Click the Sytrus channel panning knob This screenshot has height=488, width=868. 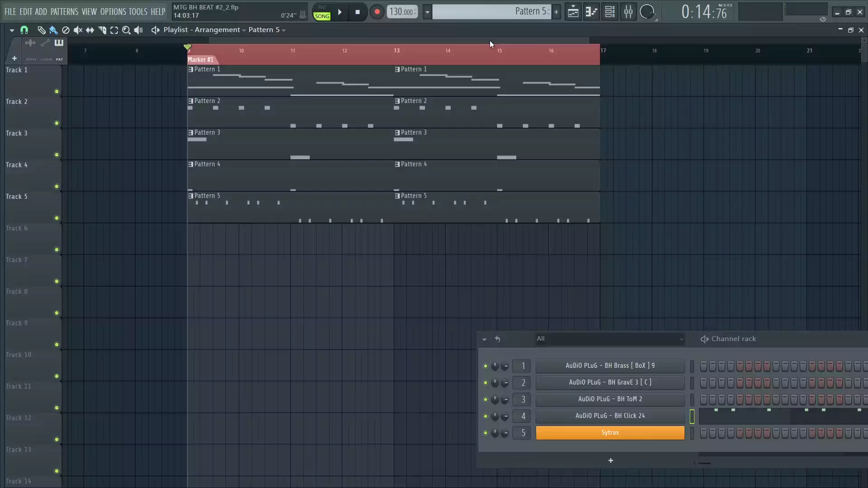[495, 433]
